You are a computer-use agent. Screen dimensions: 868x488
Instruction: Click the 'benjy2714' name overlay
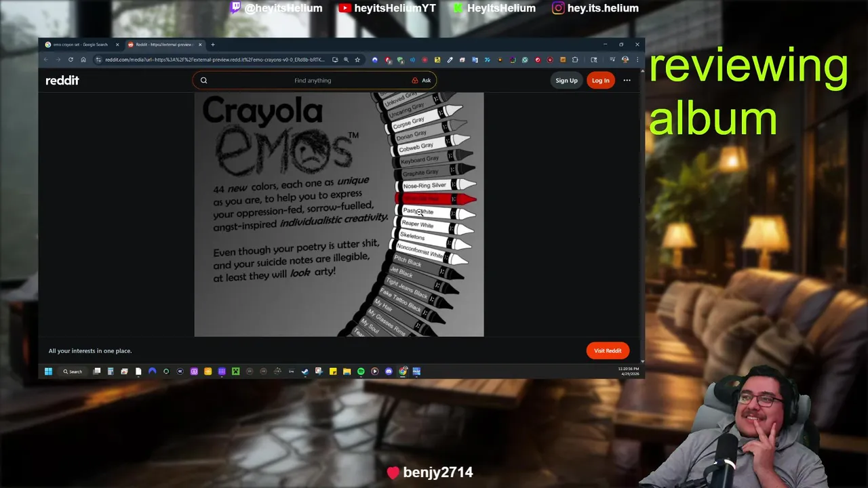click(437, 472)
